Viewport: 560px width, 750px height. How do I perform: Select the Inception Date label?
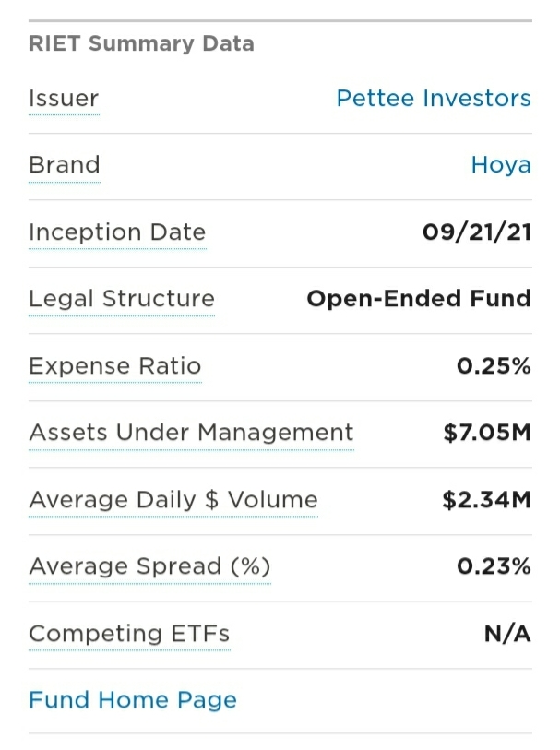(x=117, y=232)
